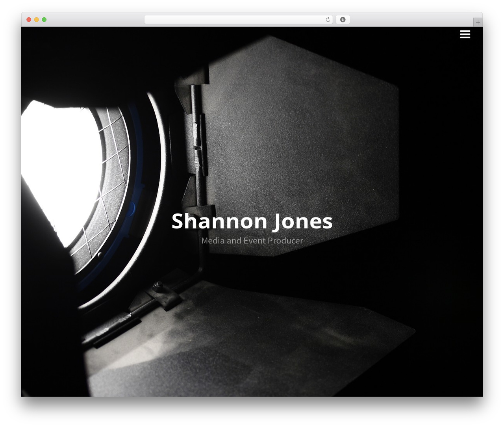Click the browser download icon

click(343, 20)
